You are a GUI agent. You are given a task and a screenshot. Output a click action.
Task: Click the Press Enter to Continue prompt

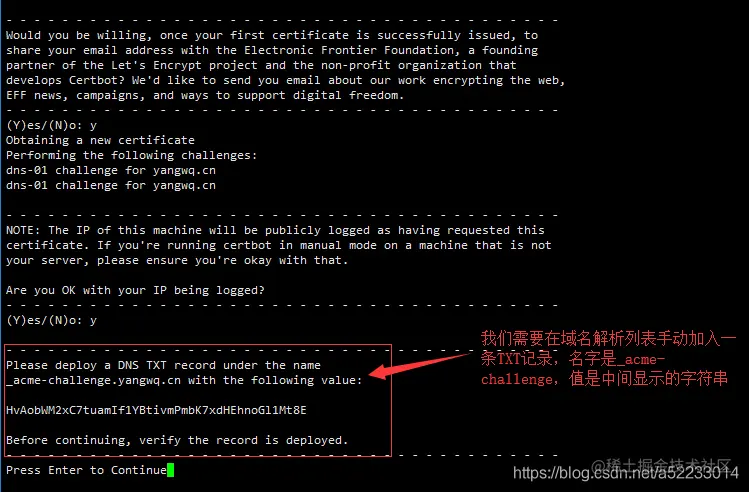(86, 470)
